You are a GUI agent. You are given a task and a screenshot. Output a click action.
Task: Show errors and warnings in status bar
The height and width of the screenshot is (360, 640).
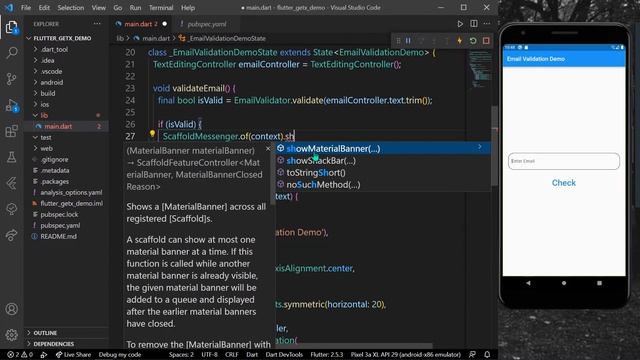pos(20,355)
